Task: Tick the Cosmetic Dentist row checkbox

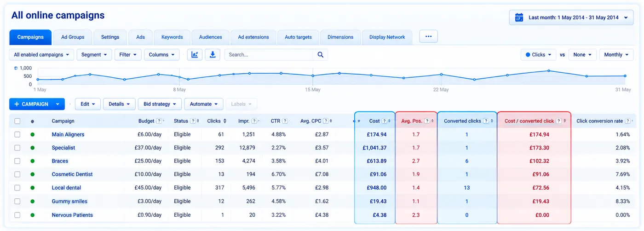Action: tap(17, 174)
